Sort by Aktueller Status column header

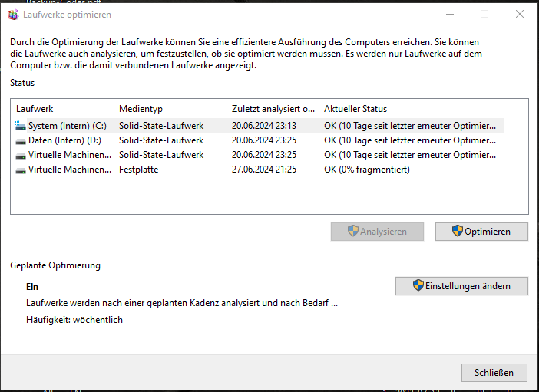click(x=412, y=109)
